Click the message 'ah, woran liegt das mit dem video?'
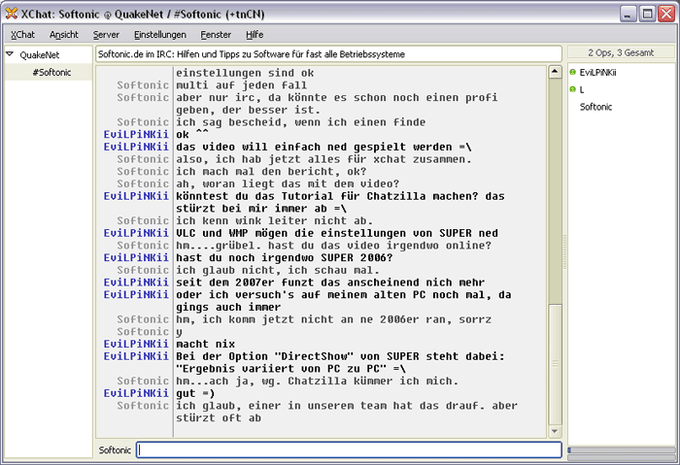This screenshot has height=465, width=680. 287,184
